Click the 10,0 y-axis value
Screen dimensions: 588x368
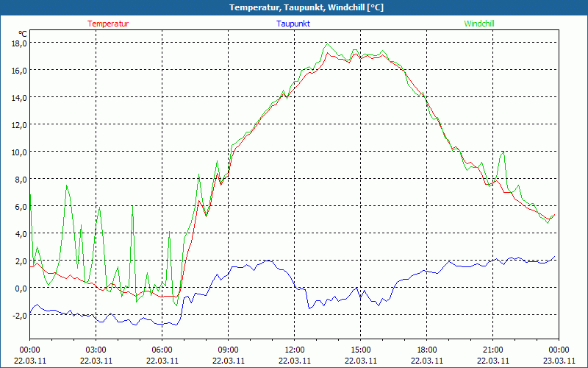[x=20, y=152]
